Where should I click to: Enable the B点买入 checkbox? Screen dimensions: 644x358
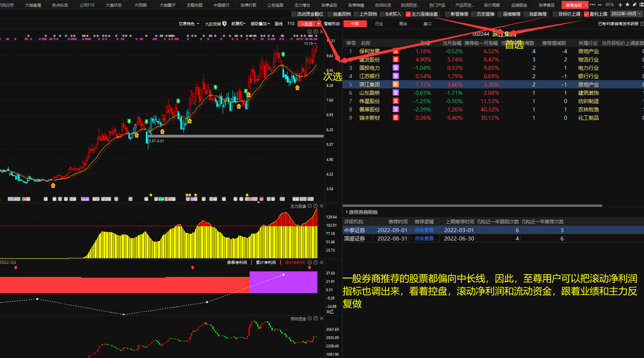click(x=382, y=14)
